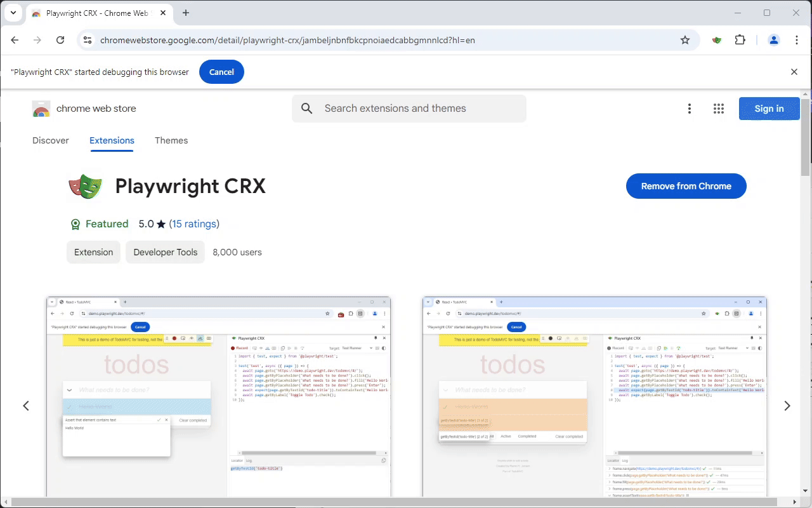812x508 pixels.
Task: Click the vertical page scrollbar
Action: click(806, 138)
